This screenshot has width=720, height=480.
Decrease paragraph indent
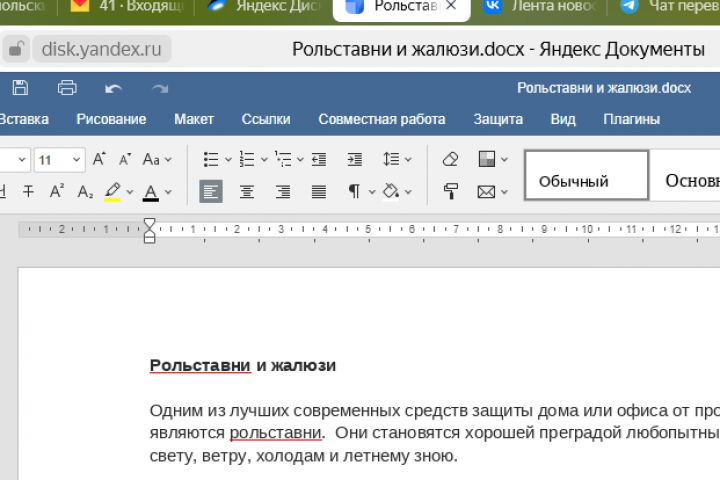319,159
